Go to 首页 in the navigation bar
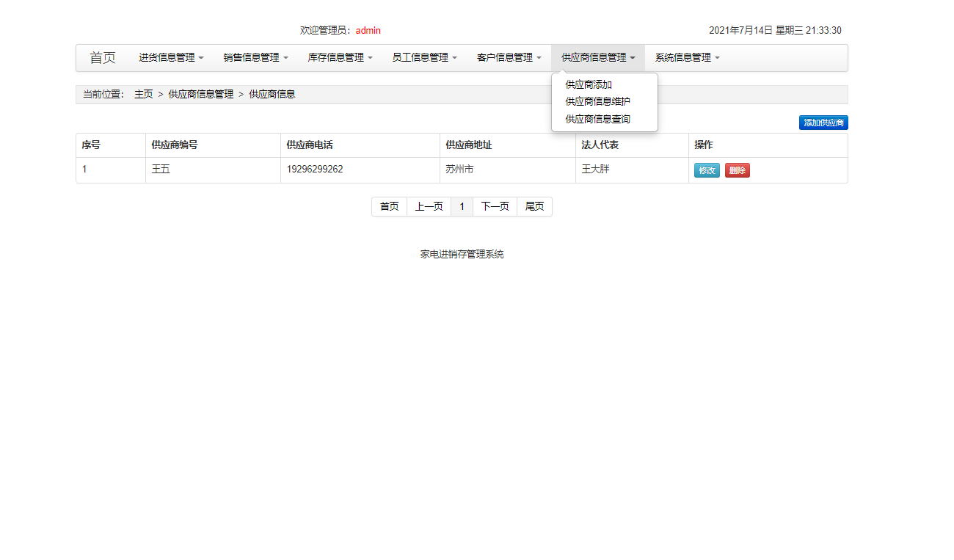The width and height of the screenshot is (954, 560). point(102,57)
